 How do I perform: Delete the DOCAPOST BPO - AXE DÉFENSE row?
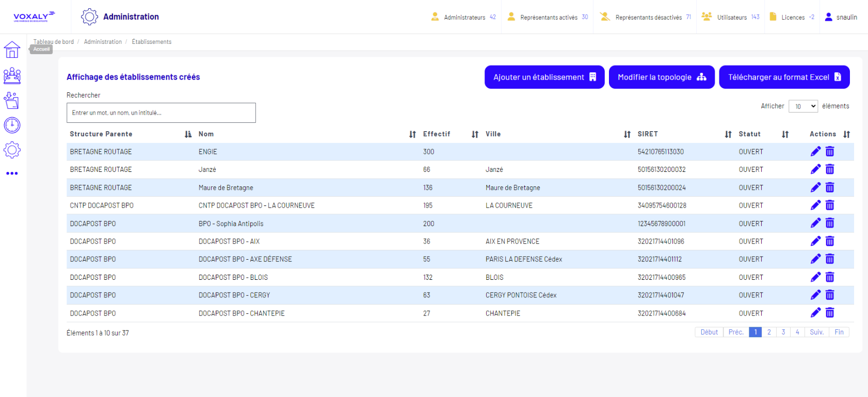tap(830, 259)
